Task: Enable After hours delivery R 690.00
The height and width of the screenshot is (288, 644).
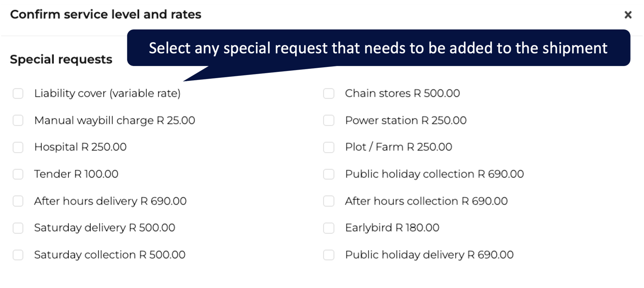Action: 18,201
